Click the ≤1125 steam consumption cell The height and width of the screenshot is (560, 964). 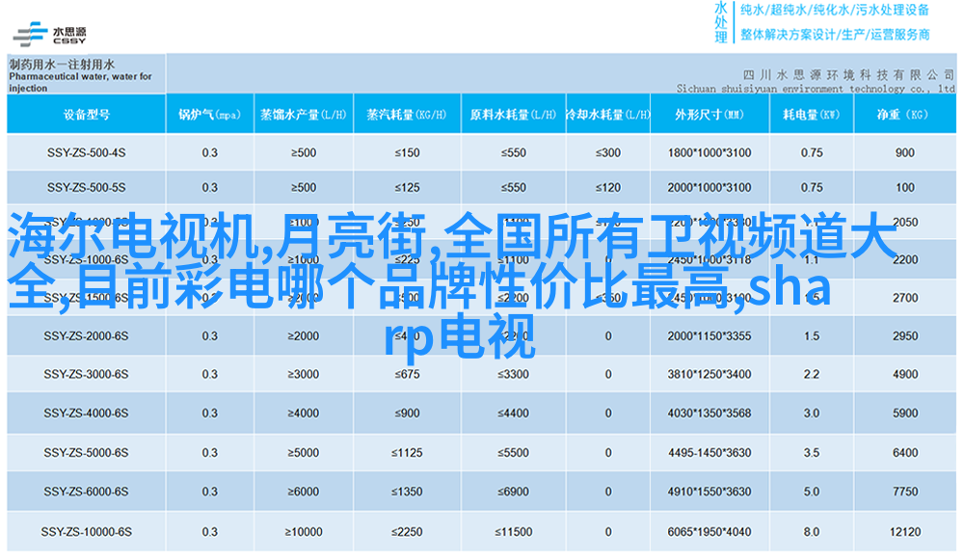407,453
